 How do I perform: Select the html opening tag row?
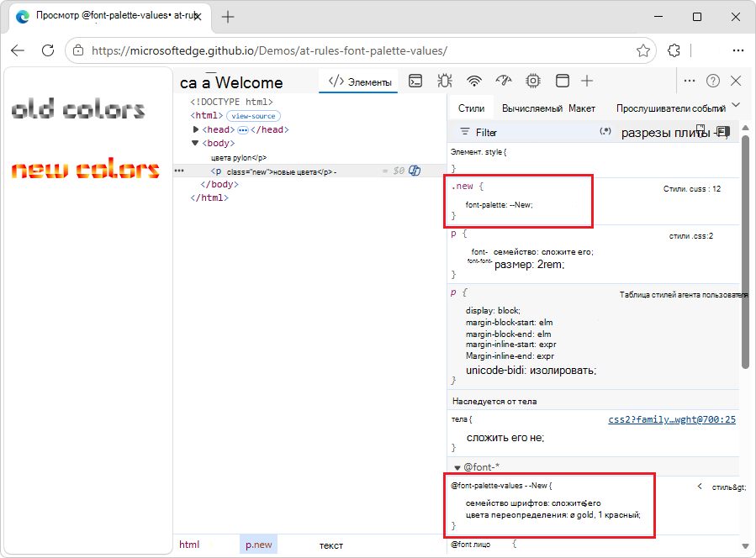click(206, 116)
